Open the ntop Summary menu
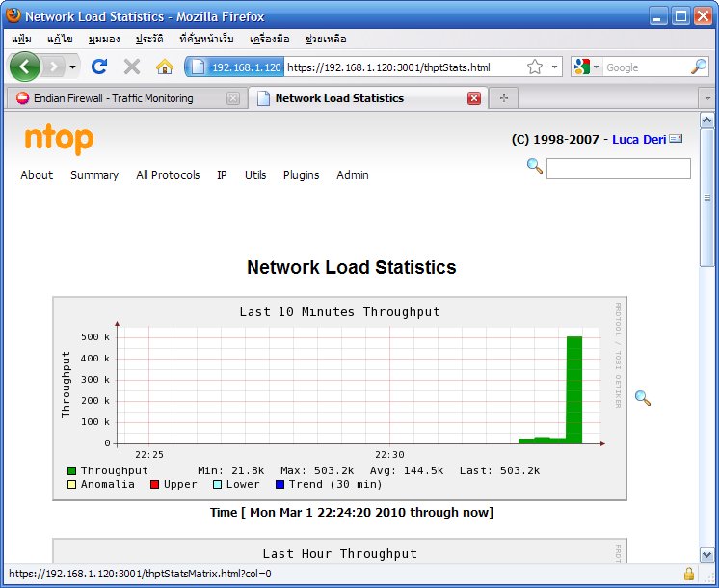The height and width of the screenshot is (588, 719). (94, 175)
